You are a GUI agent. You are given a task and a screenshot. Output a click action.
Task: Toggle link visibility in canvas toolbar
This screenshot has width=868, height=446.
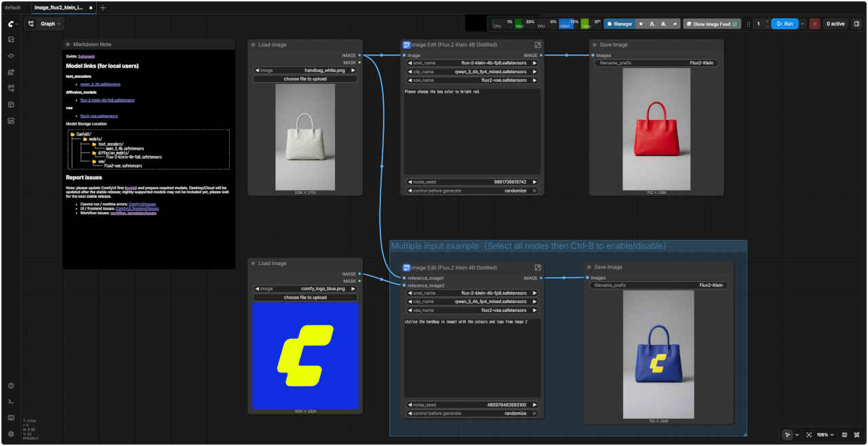click(857, 434)
